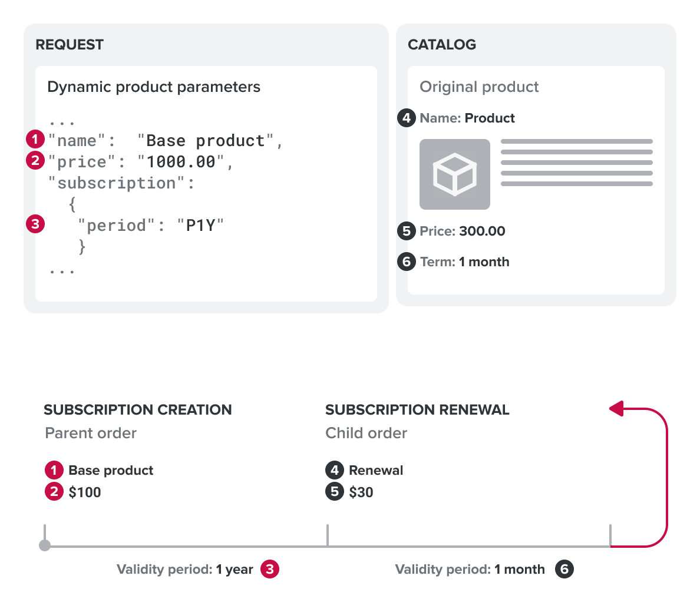Click the middle tick mark on the timeline
Image resolution: width=700 pixels, height=602 pixels.
point(327,535)
